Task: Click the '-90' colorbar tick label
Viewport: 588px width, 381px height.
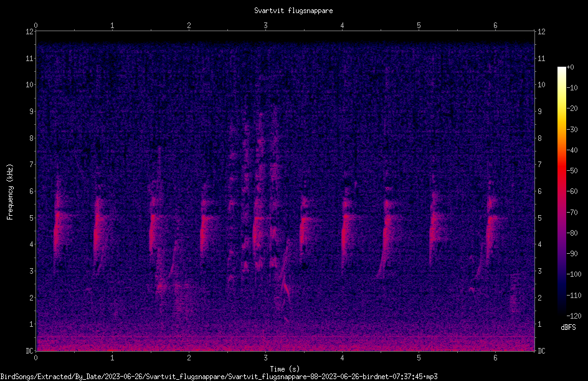Action: (572, 254)
